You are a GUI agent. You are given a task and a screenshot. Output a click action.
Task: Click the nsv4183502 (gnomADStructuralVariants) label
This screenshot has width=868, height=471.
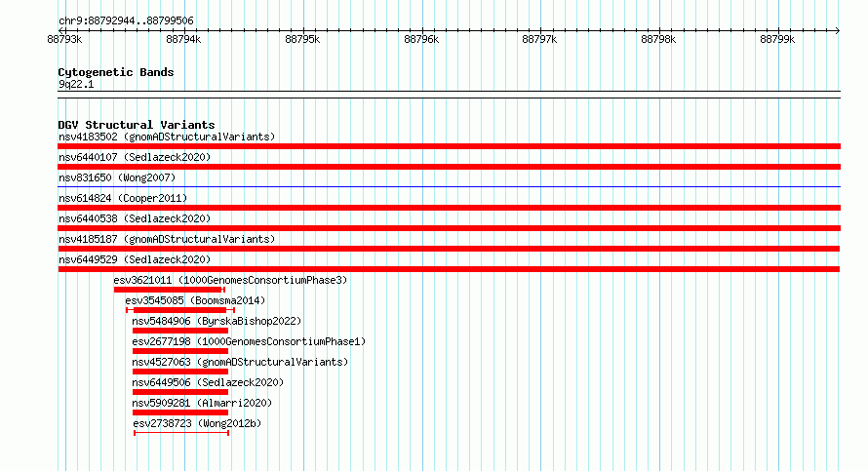[167, 137]
